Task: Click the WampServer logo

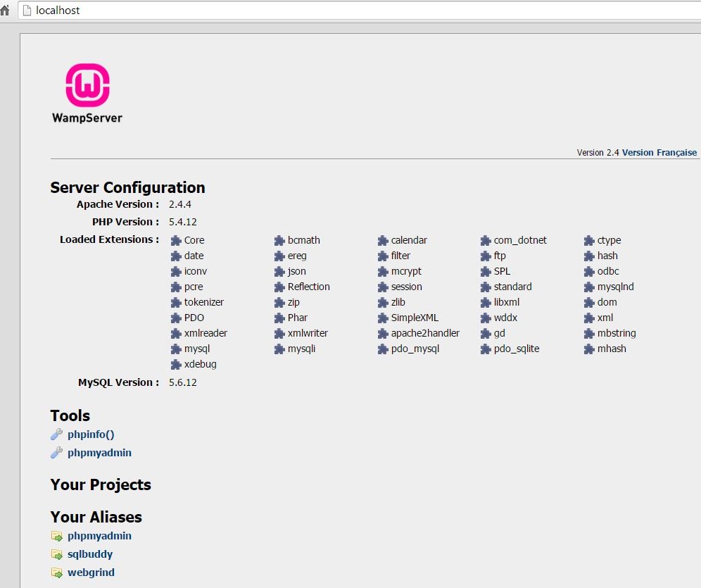Action: [87, 94]
